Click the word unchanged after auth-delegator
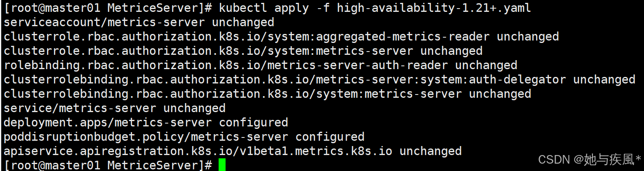Image resolution: width=644 pixels, height=171 pixels. [x=604, y=79]
